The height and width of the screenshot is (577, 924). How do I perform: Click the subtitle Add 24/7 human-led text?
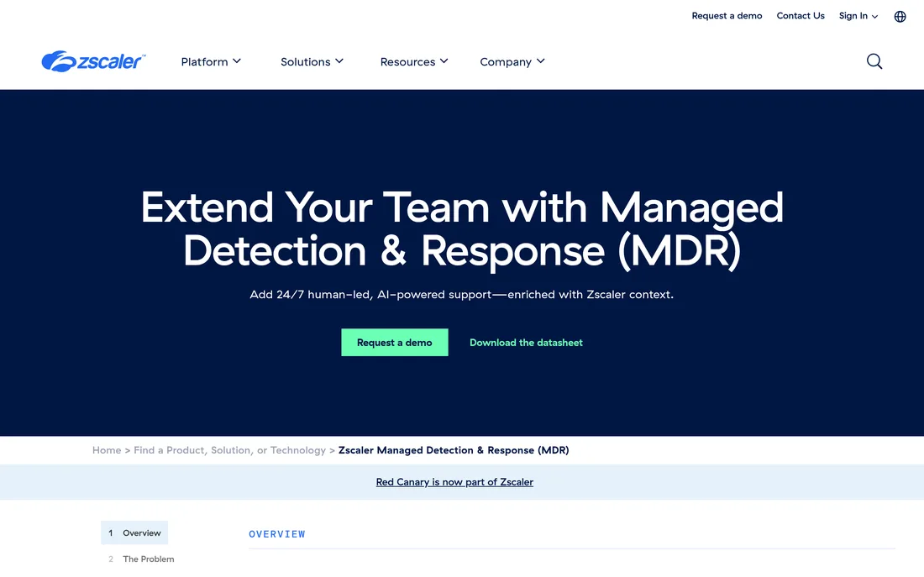tap(461, 294)
